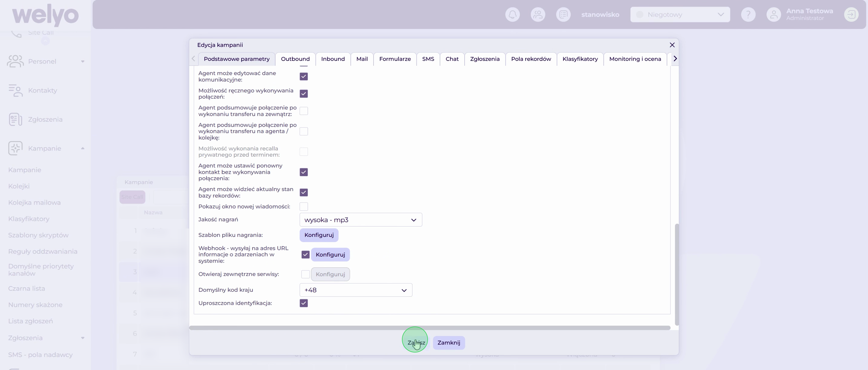Enable 'Otwieraj zewnętrzne serwisy' checkbox
The width and height of the screenshot is (868, 370).
click(305, 274)
